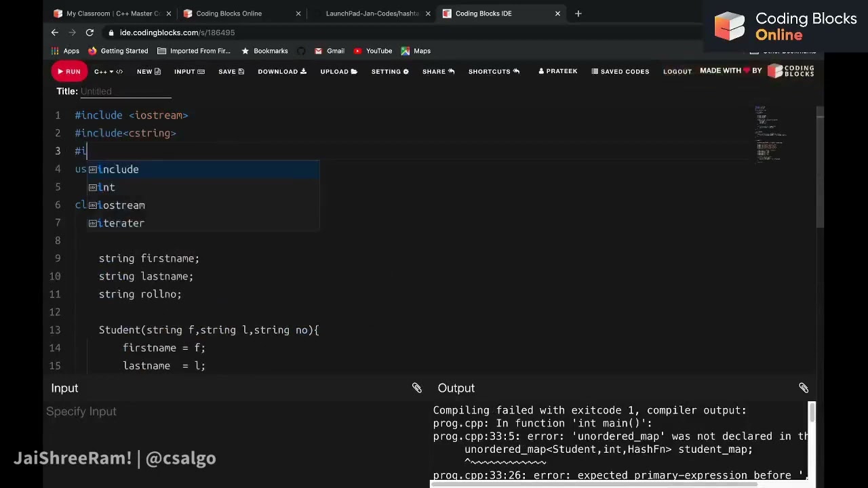Open the Bookmarks star shortcut
868x488 pixels.
(x=264, y=51)
